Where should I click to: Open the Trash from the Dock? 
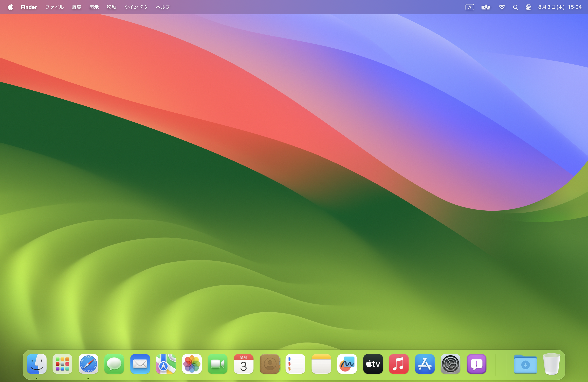551,364
